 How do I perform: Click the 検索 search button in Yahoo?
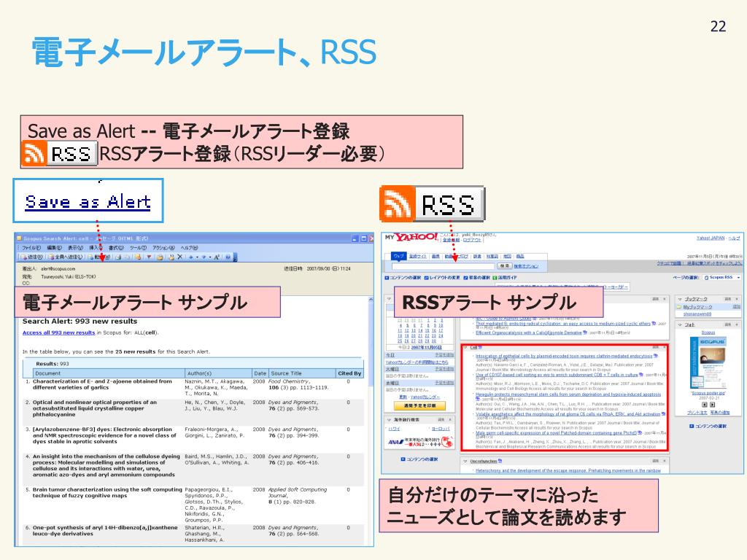[x=504, y=266]
